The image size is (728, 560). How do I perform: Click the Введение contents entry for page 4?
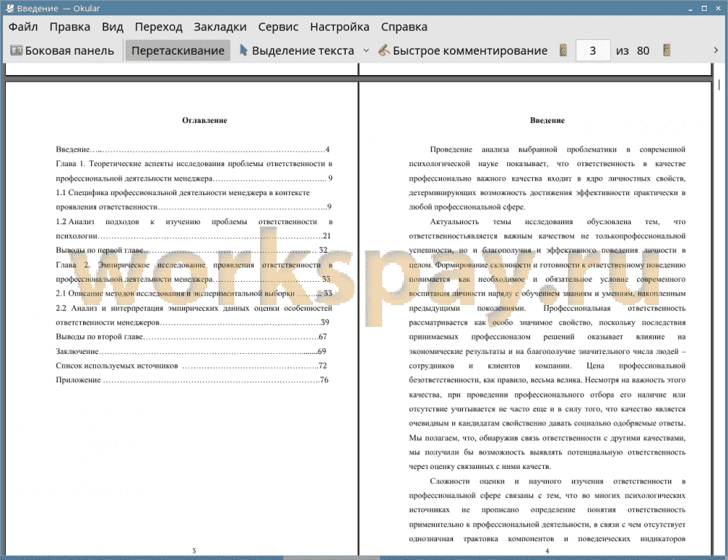pos(193,149)
